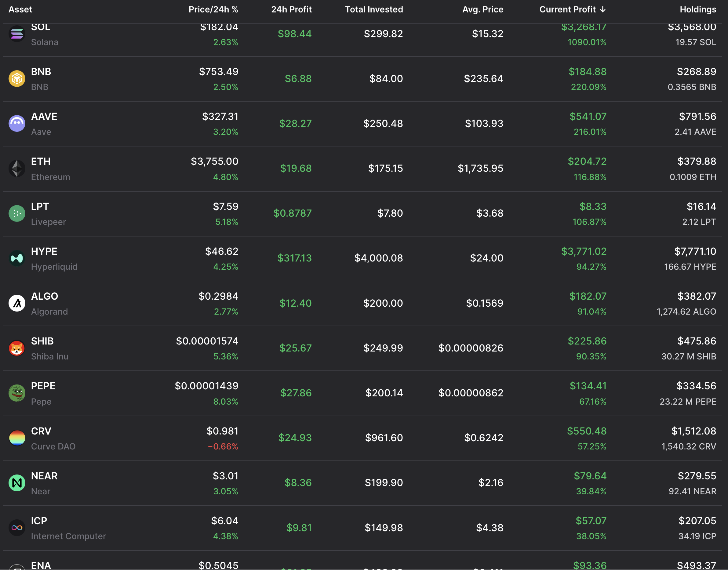Sort by Price/24h % column
The height and width of the screenshot is (570, 728).
tap(213, 9)
